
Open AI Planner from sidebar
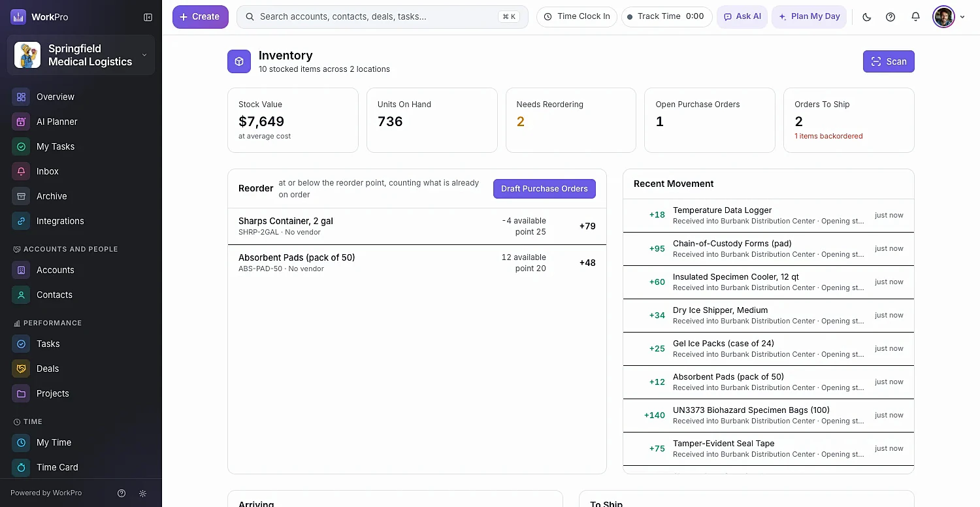tap(81, 122)
